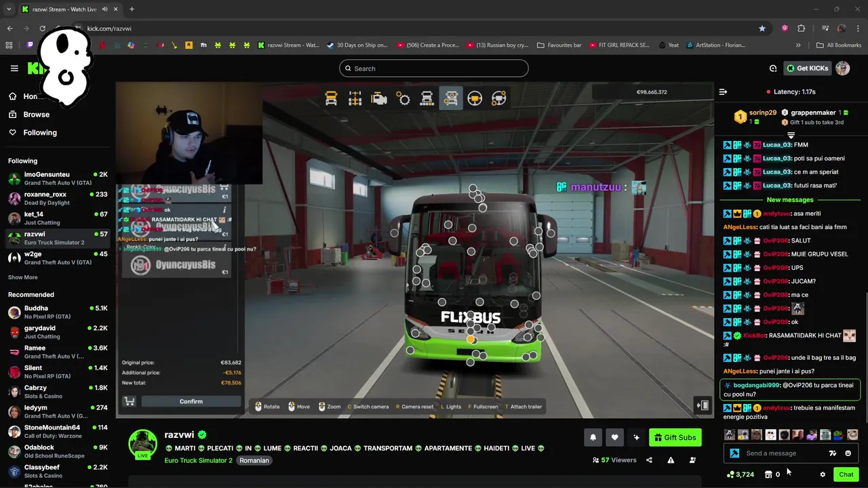The width and height of the screenshot is (868, 488).
Task: Open Following in the left sidebar
Action: click(39, 133)
